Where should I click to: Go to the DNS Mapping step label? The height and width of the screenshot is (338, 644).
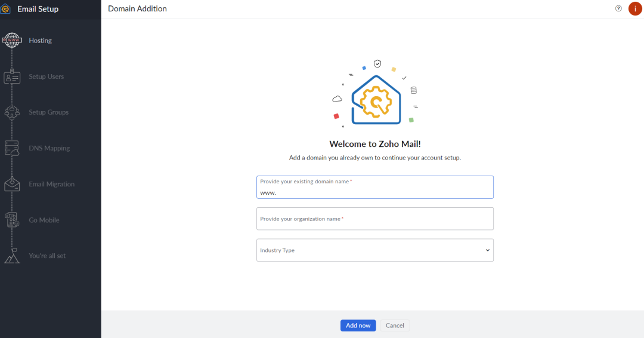click(49, 148)
